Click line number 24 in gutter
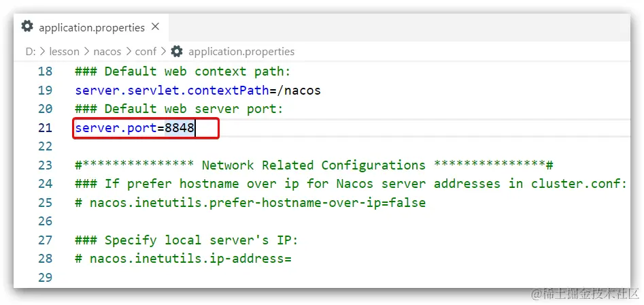Image resolution: width=644 pixels, height=305 pixels. point(45,184)
